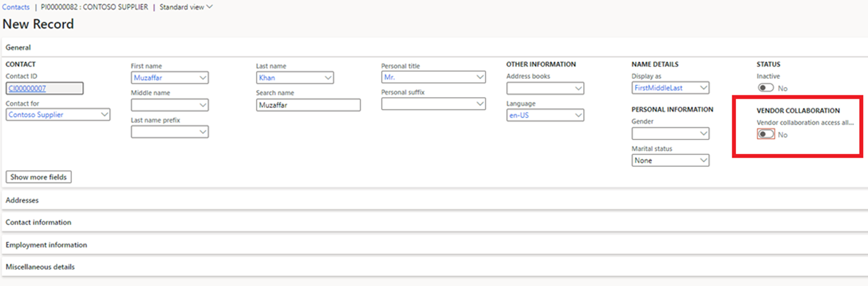The height and width of the screenshot is (286, 868).
Task: Expand the Employment information section
Action: [46, 245]
